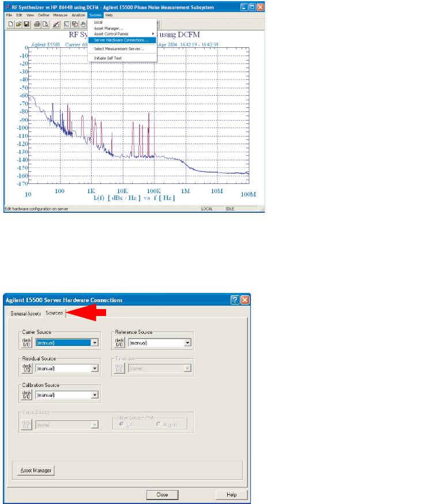Open the Residual Source dropdown
The height and width of the screenshot is (504, 448).
pos(95,368)
